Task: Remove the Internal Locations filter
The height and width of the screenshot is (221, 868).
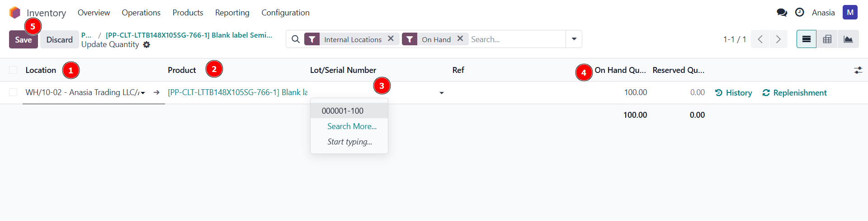Action: pos(391,39)
